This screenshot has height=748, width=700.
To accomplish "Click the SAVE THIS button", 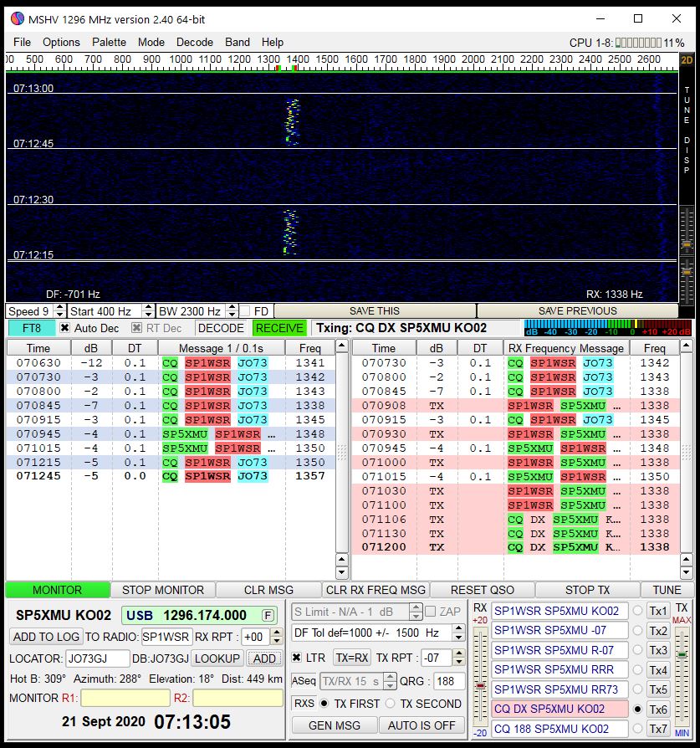I will 375,311.
